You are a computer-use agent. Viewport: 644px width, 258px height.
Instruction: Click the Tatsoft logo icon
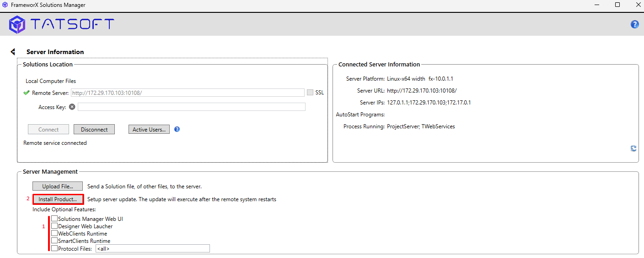tap(17, 24)
